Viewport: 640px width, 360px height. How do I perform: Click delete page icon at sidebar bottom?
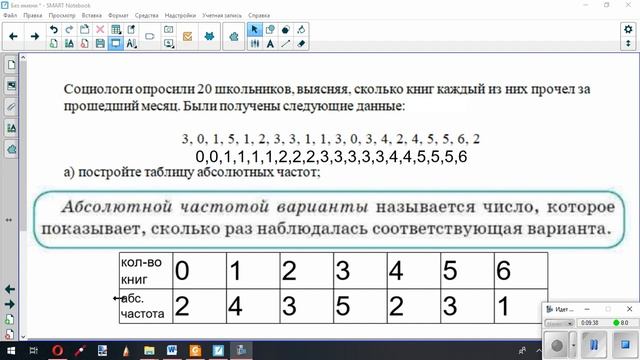[x=10, y=334]
